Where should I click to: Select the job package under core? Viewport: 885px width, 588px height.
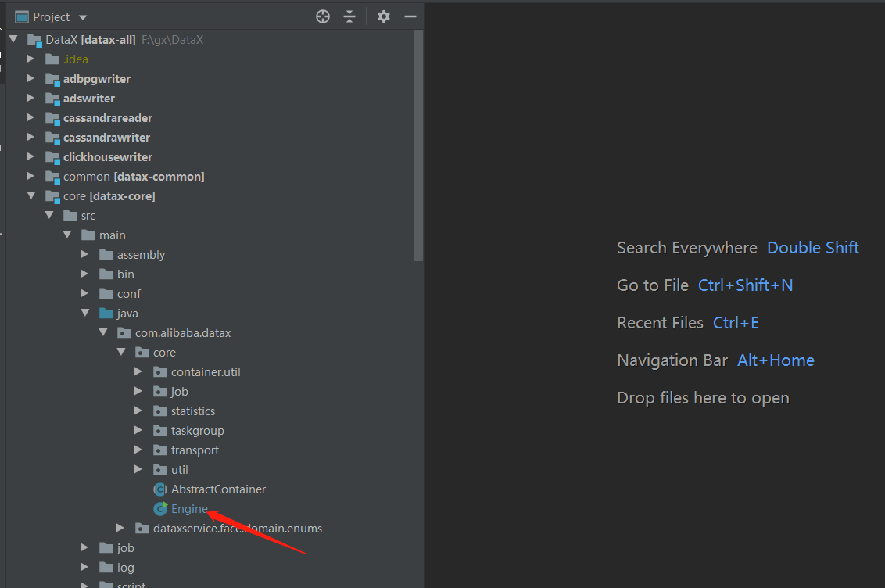pyautogui.click(x=180, y=392)
